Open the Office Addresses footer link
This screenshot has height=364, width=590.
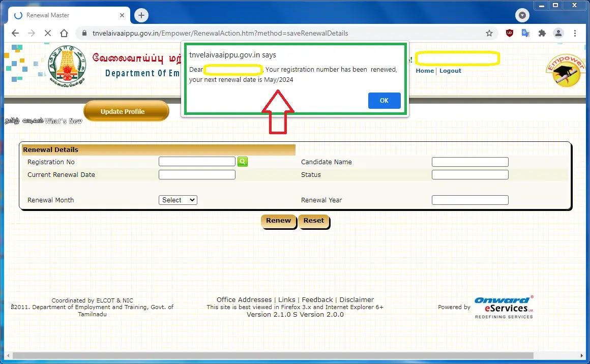(x=244, y=300)
